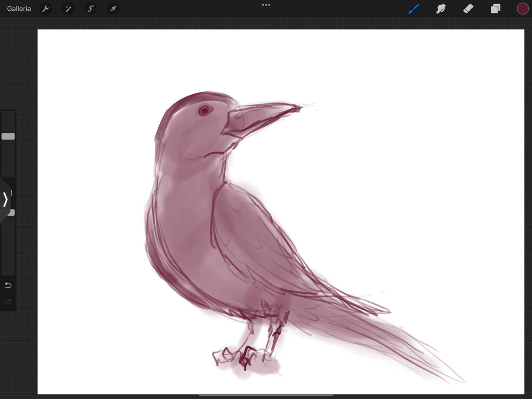Select the Eraser tool
The image size is (532, 399).
pyautogui.click(x=468, y=8)
